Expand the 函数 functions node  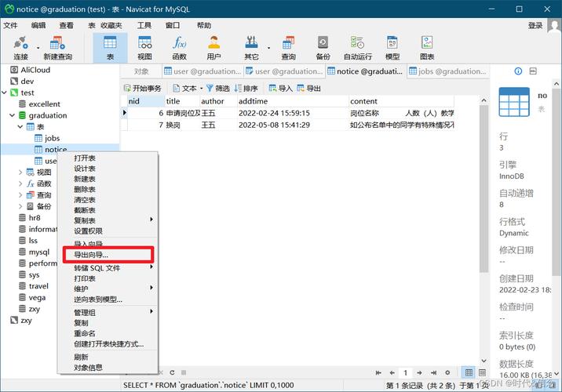pos(20,183)
